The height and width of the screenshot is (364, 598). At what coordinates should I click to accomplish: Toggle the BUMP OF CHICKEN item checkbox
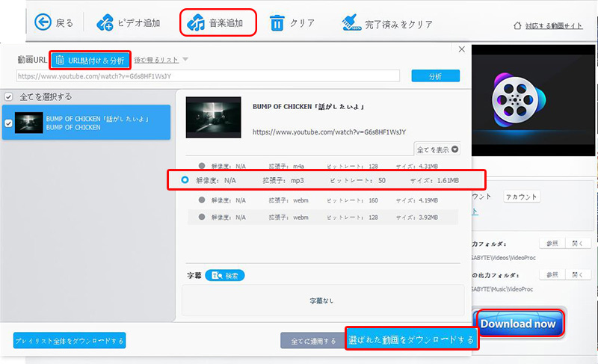[8, 123]
